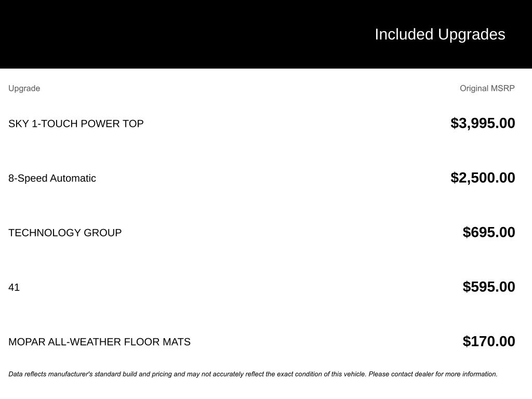
Task: Select MOPAR ALL-WEATHER FLOOR MATS entry
Action: 99,342
